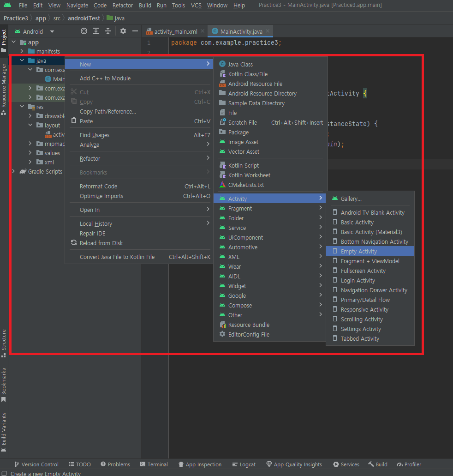Choose Settings Activity template

(x=370, y=329)
